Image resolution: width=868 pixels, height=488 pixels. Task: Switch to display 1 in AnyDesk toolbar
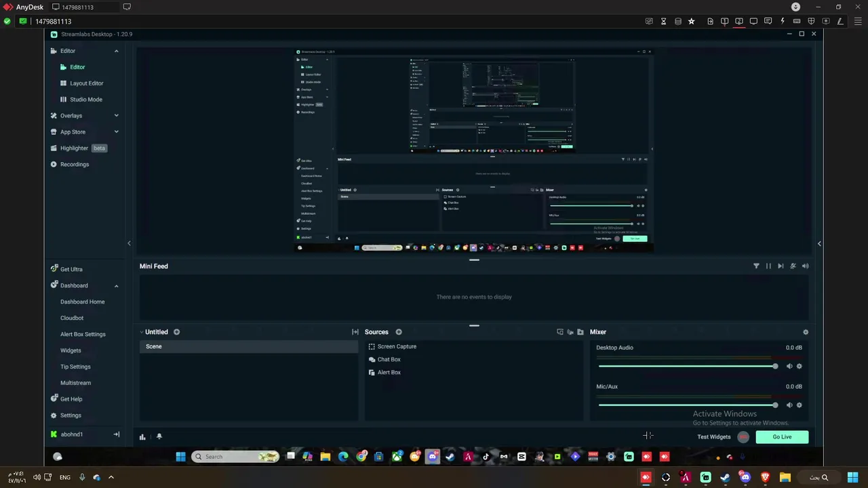724,22
